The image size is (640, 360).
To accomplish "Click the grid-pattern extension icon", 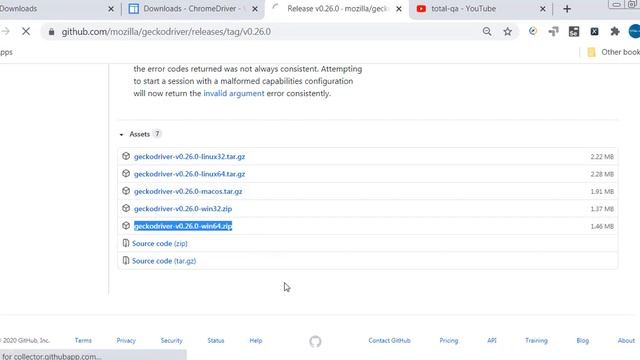I will coord(574,31).
